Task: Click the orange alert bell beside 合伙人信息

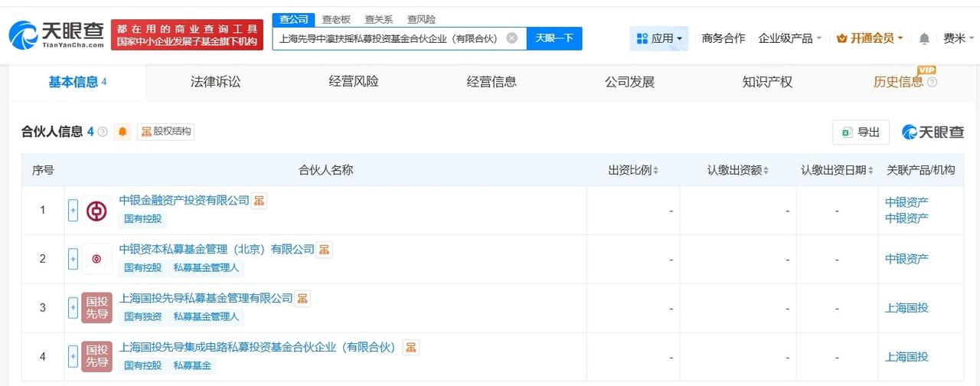Action: coord(122,132)
